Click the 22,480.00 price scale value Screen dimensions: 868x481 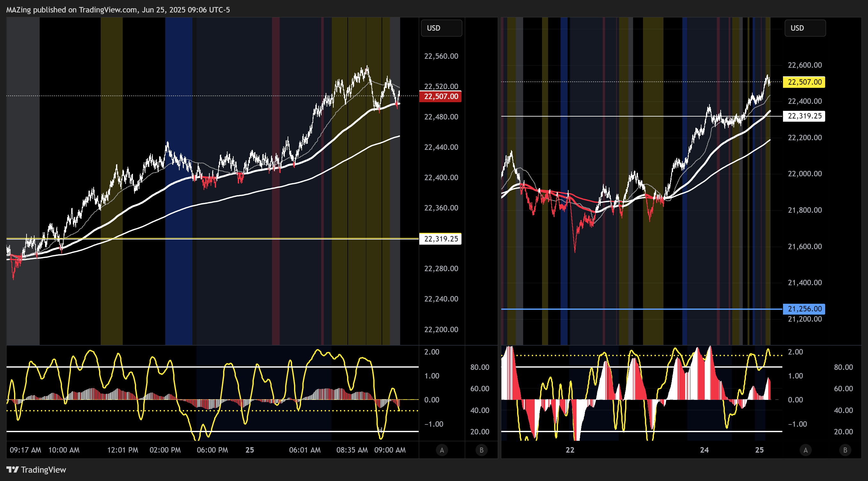(441, 117)
